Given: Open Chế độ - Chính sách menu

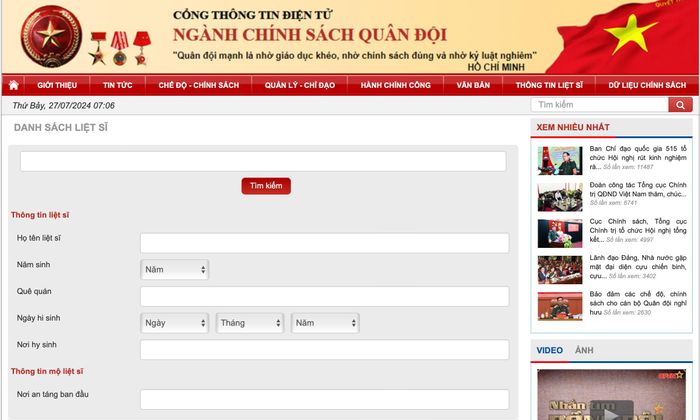Looking at the screenshot, I should 199,85.
